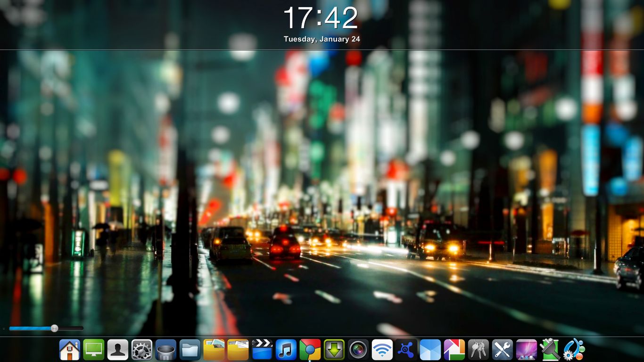Click the date text Tuesday, January 24

click(322, 39)
